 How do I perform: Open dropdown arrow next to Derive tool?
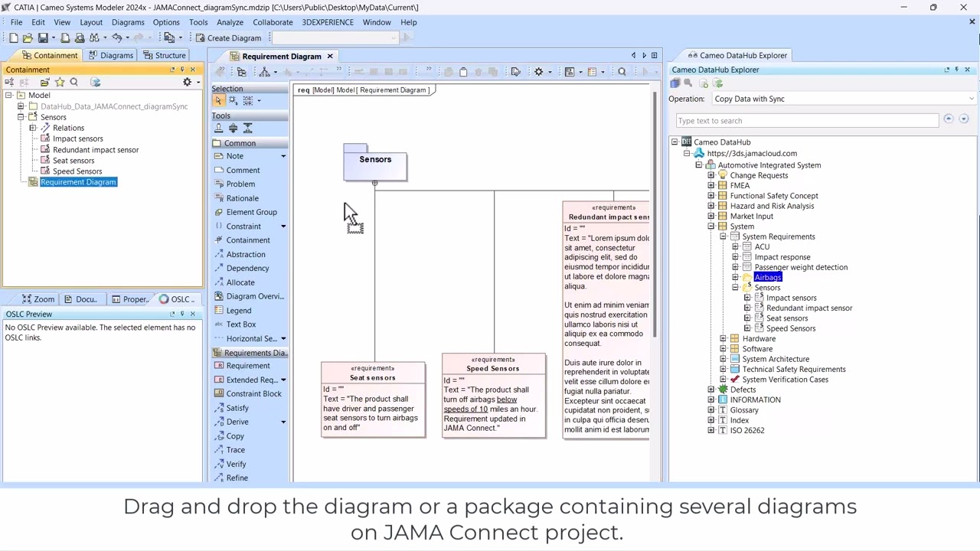283,422
